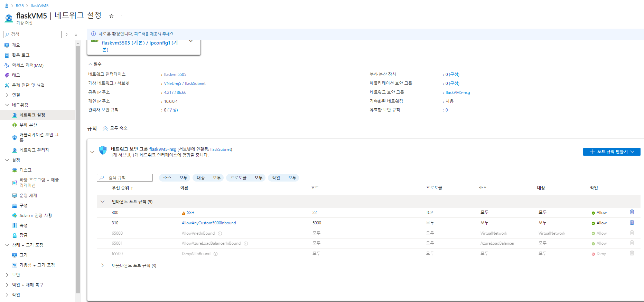The height and width of the screenshot is (302, 644).
Task: Expand the 보안 section in sidebar
Action: click(x=7, y=275)
